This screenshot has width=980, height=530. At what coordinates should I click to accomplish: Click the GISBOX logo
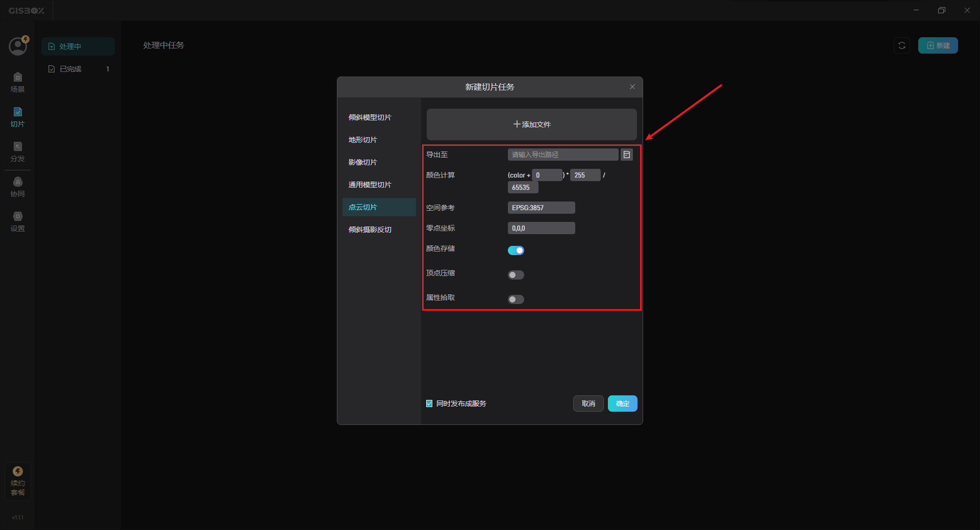coord(27,10)
